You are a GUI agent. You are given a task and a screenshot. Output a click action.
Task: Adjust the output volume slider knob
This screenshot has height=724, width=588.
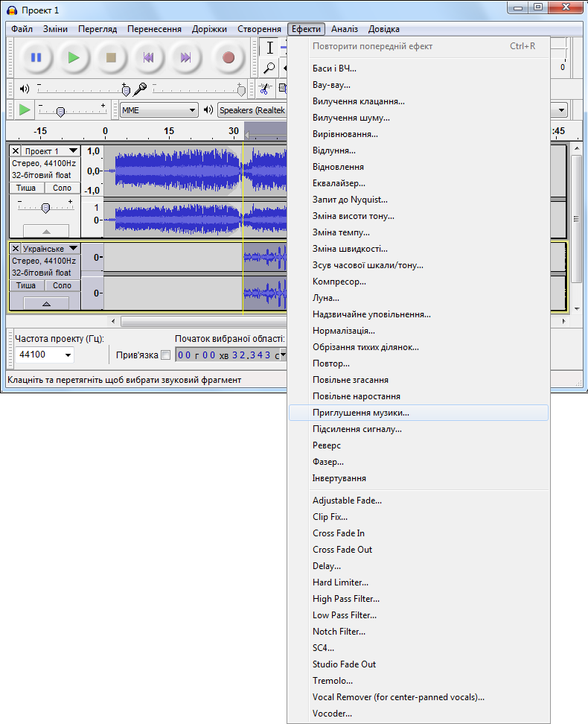pyautogui.click(x=126, y=89)
